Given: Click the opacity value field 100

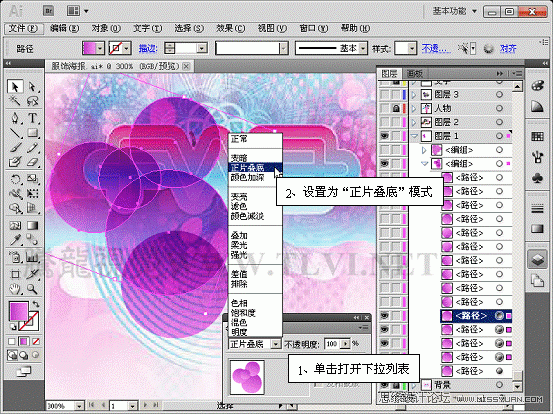Looking at the screenshot, I should [x=332, y=343].
